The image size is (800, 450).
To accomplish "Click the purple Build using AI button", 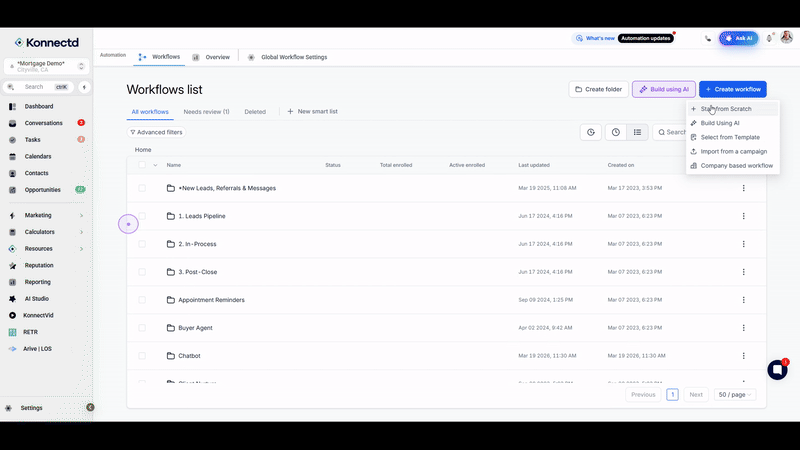I will (664, 89).
